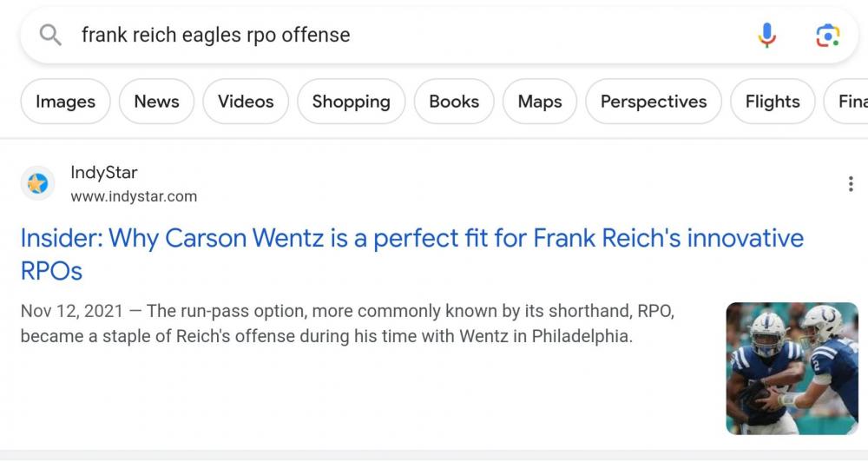Click the IndyStar site name
Image resolution: width=868 pixels, height=462 pixels.
tap(103, 173)
